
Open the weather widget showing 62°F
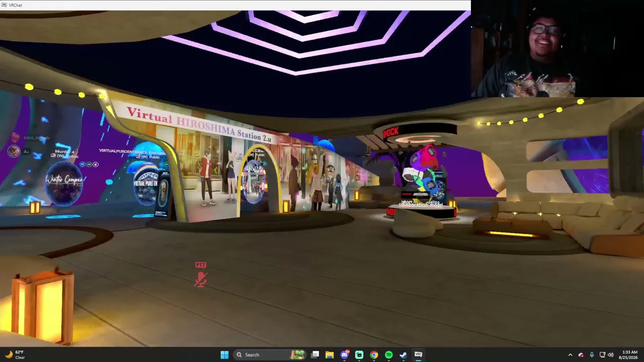point(14,354)
